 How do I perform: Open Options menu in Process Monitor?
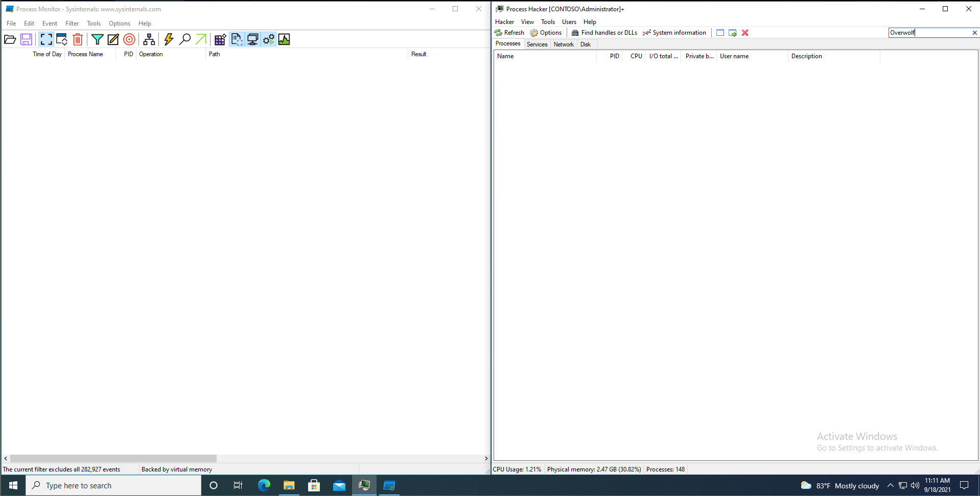[x=120, y=23]
